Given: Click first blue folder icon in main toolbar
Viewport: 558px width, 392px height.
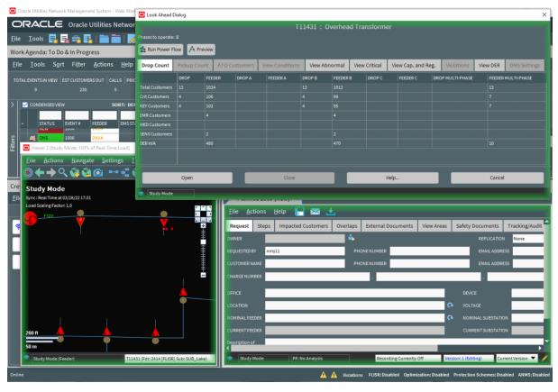Looking at the screenshot, I should (104, 39).
